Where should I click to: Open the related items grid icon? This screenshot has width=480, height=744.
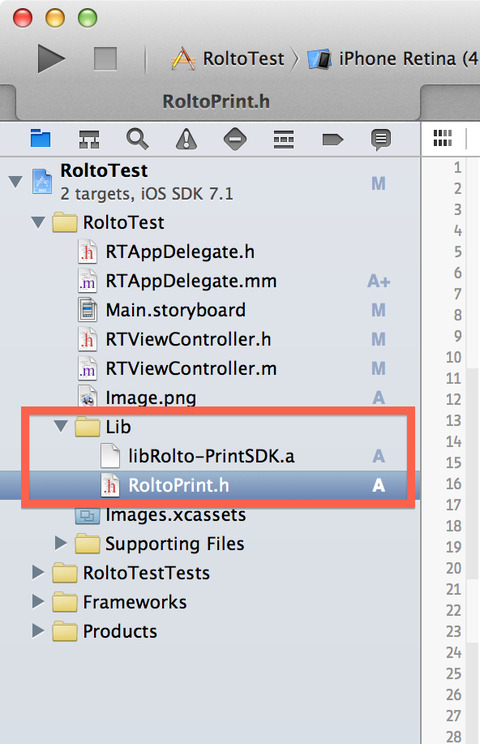coord(443,138)
